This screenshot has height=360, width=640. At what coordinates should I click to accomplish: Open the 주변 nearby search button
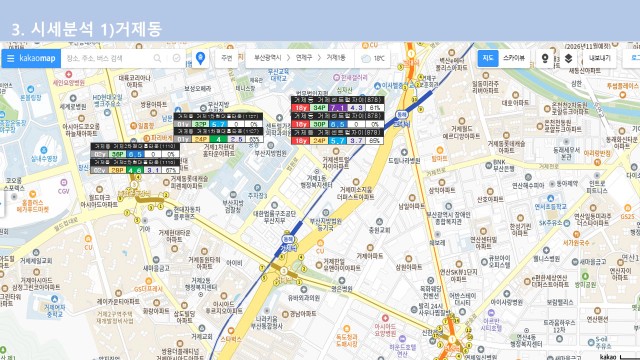227,58
